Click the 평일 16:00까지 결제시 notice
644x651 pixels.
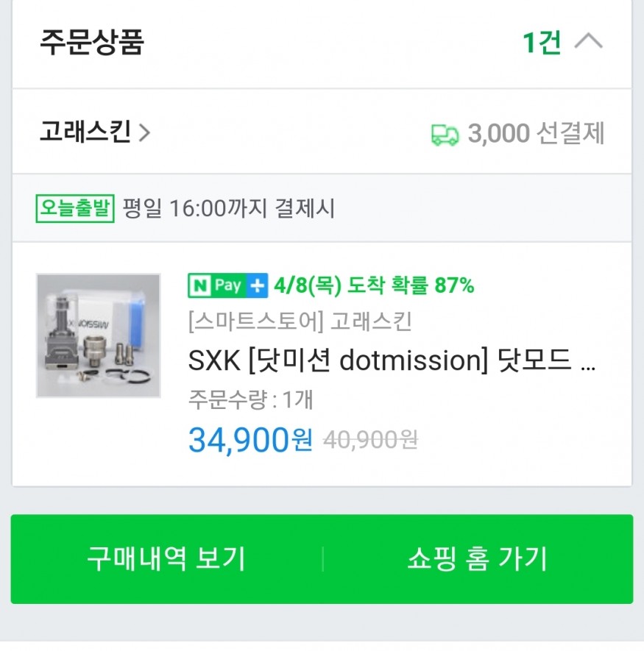[229, 209]
